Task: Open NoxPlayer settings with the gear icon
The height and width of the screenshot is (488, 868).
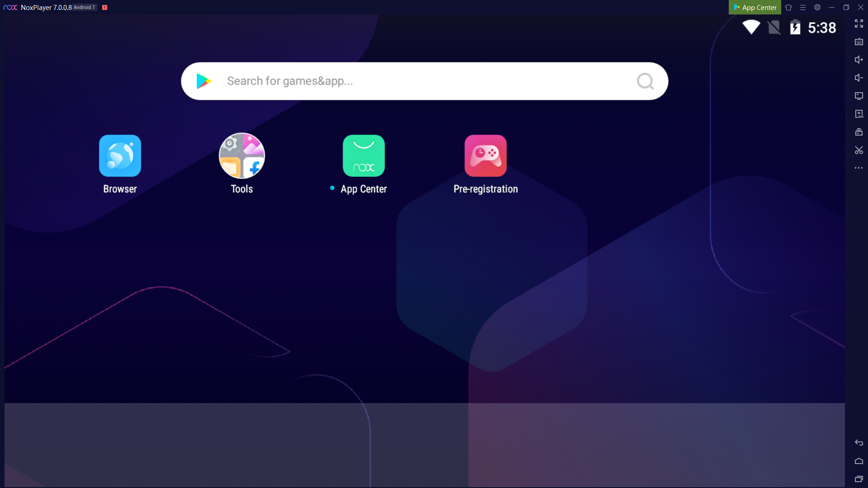Action: [817, 7]
